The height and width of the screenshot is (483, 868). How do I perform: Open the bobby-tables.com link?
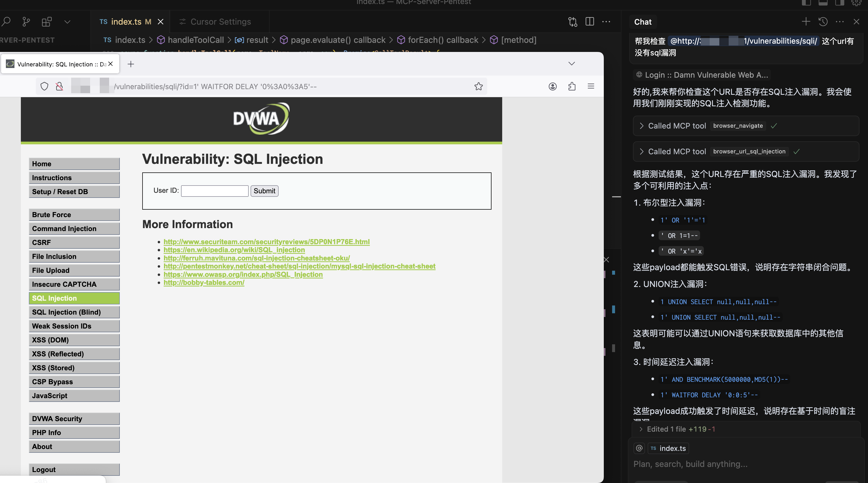[x=204, y=282]
